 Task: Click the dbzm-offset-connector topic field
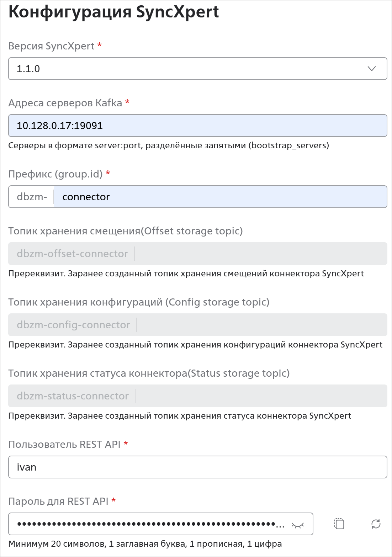198,254
